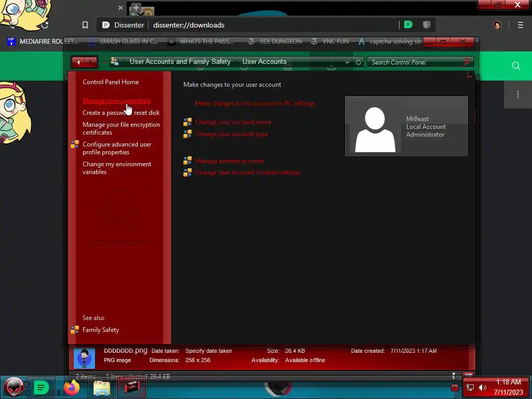Click the search icon on the green downloads bar
The image size is (532, 399).
click(516, 66)
